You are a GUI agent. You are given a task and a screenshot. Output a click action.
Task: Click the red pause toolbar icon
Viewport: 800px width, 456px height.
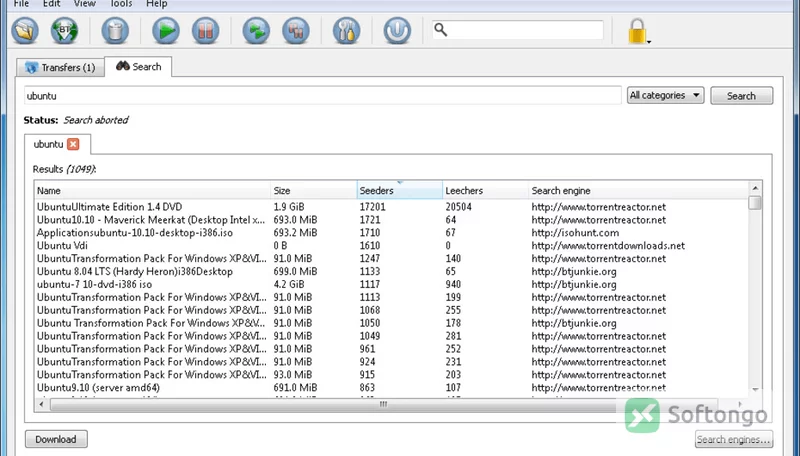[205, 31]
